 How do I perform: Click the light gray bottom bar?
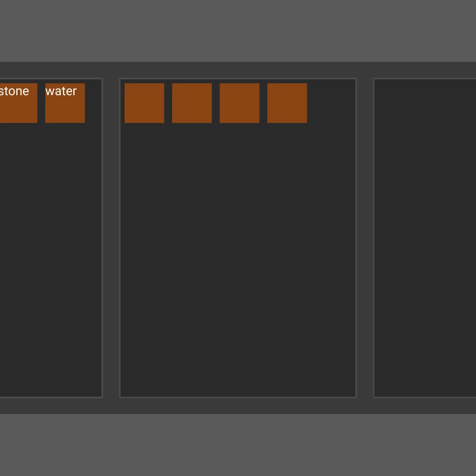[238, 445]
